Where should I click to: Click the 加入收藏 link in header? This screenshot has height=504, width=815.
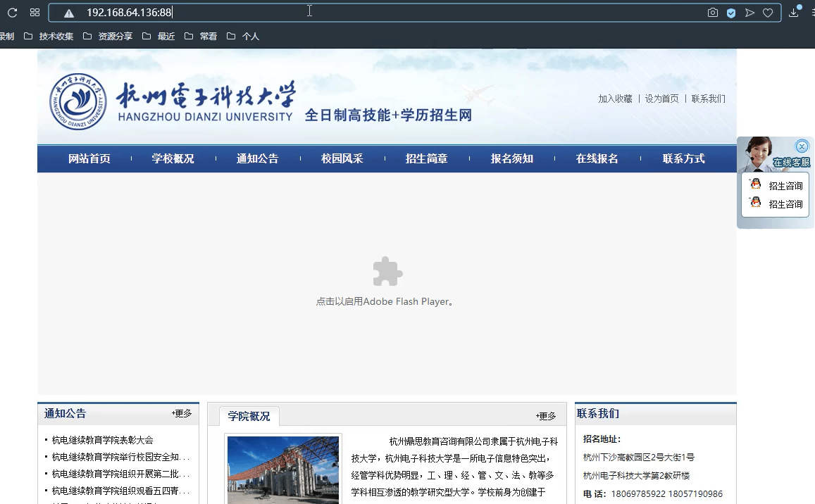[x=615, y=99]
